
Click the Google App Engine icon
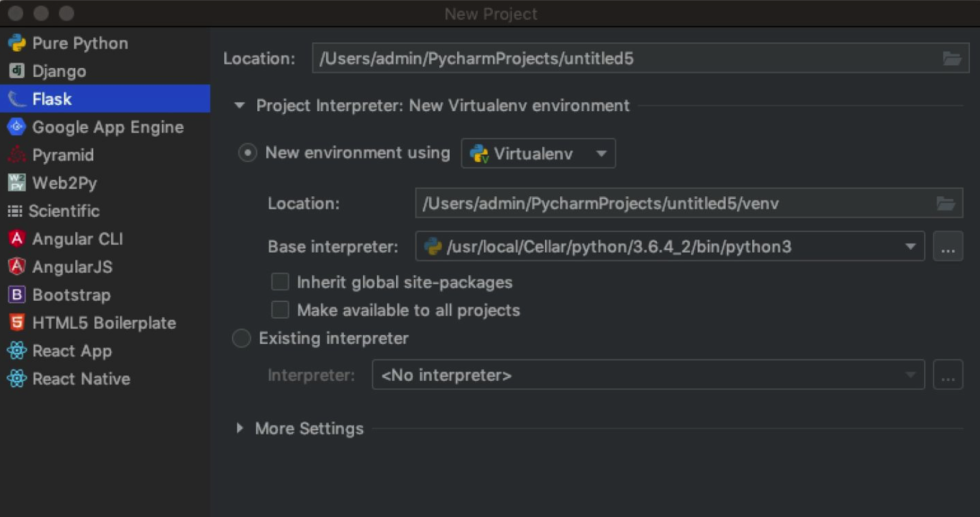point(16,127)
